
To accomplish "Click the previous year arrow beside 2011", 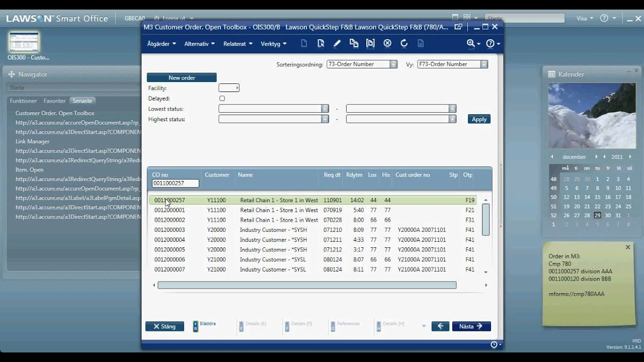I will [604, 157].
